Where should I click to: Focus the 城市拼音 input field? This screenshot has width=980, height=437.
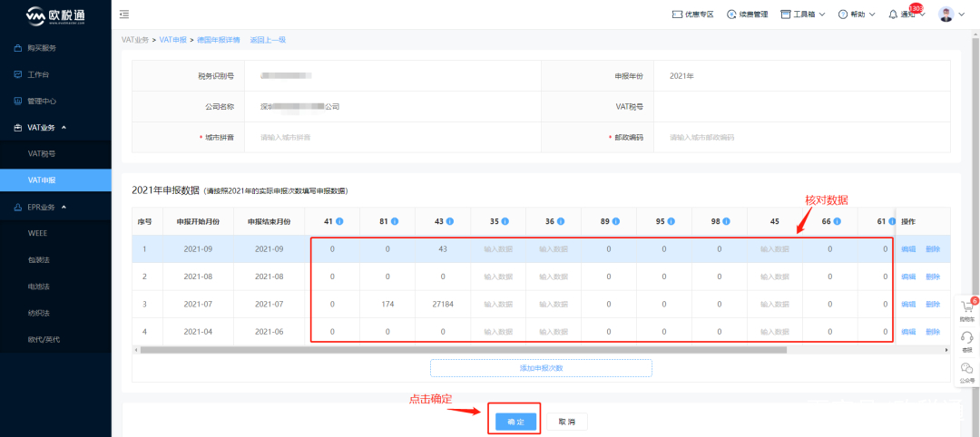point(393,137)
